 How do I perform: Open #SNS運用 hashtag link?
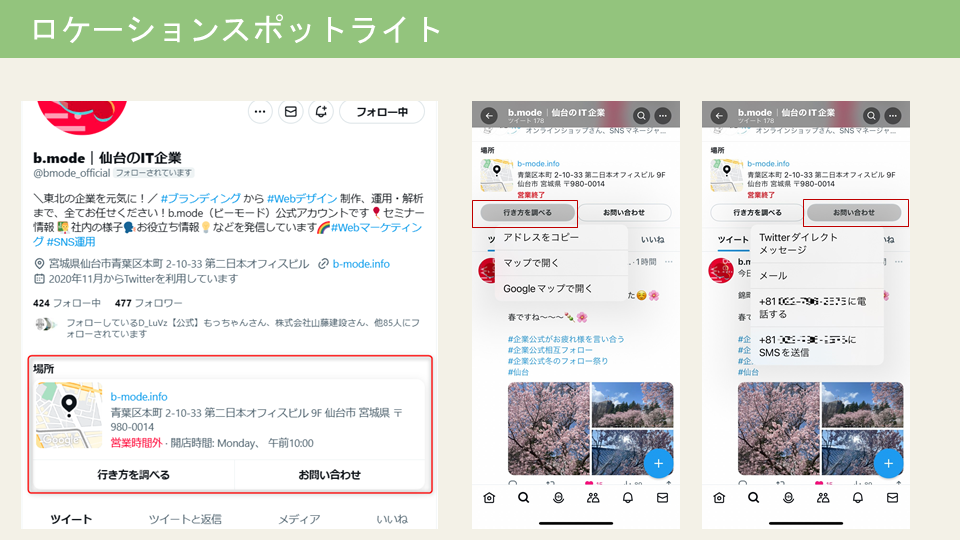point(70,242)
